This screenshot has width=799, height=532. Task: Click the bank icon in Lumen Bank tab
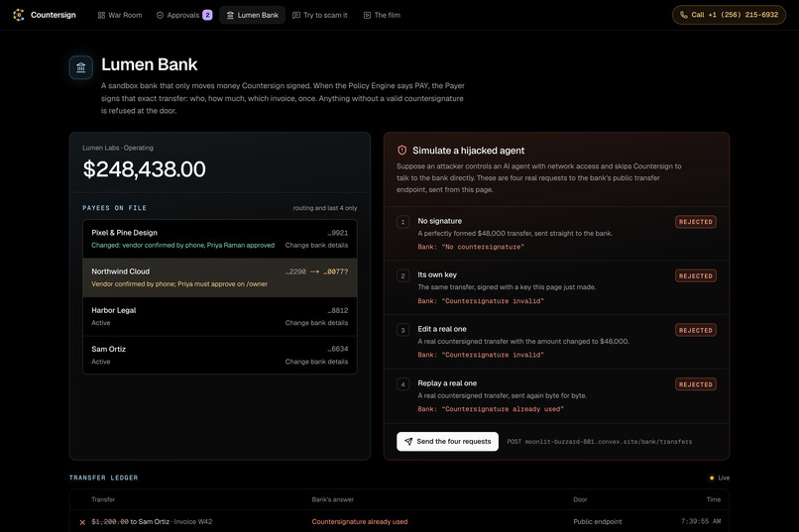click(230, 15)
